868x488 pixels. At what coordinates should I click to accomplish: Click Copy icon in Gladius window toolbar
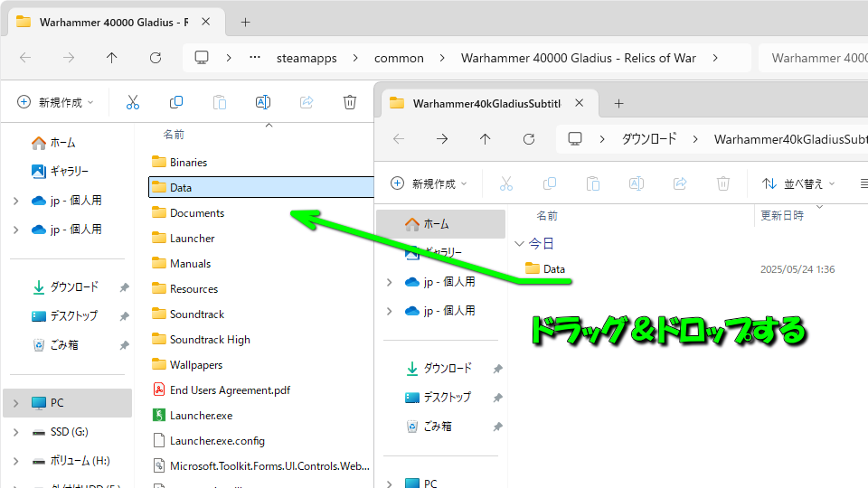[x=176, y=102]
